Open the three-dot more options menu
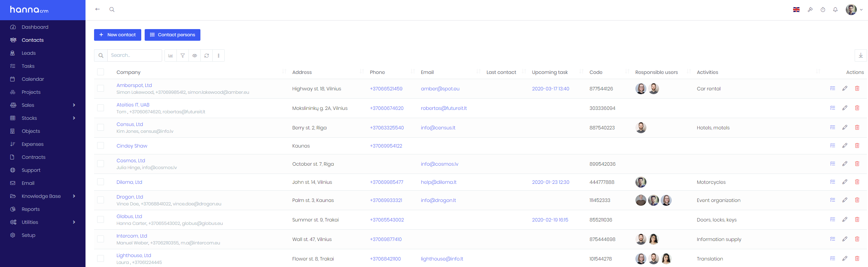Viewport: 868px width, 267px height. coord(219,55)
